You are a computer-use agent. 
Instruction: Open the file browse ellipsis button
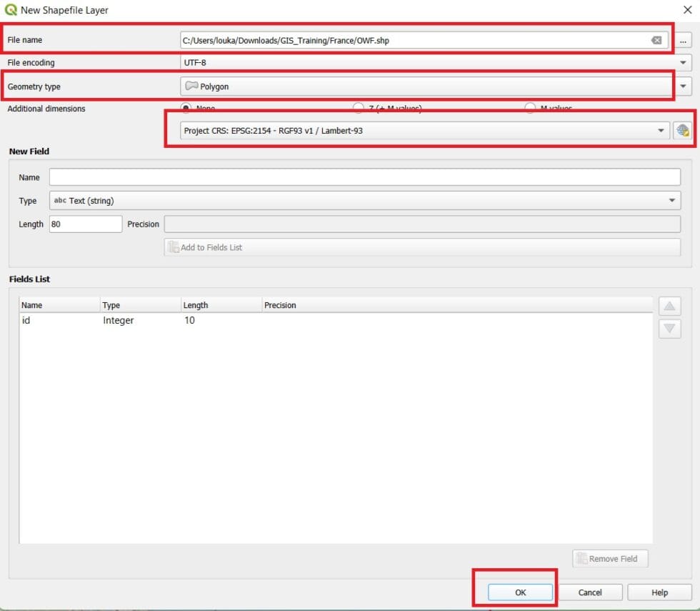tap(683, 41)
